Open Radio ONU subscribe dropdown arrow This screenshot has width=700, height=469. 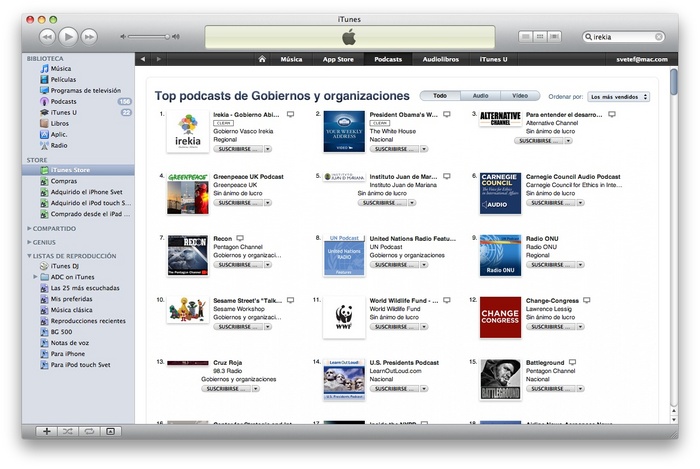(x=580, y=265)
